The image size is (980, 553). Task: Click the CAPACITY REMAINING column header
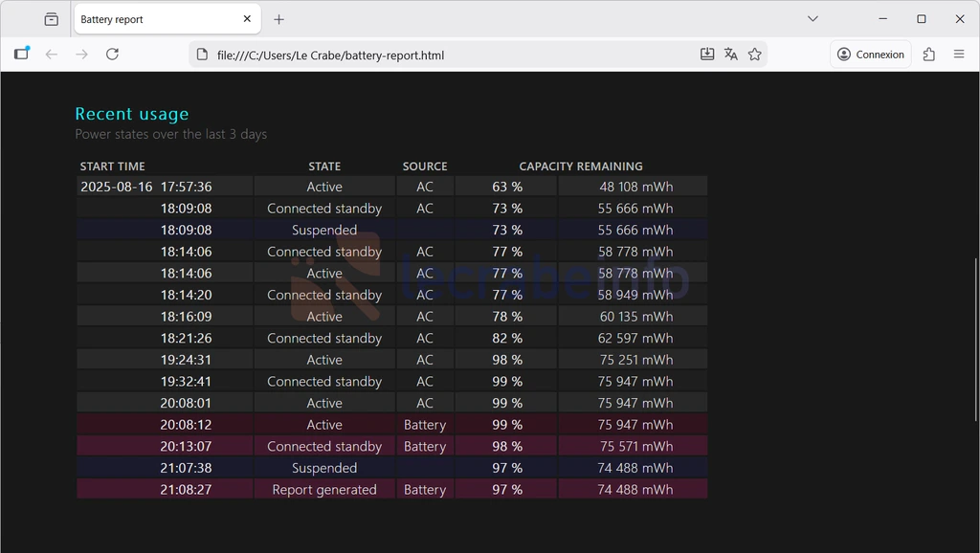[x=580, y=166]
